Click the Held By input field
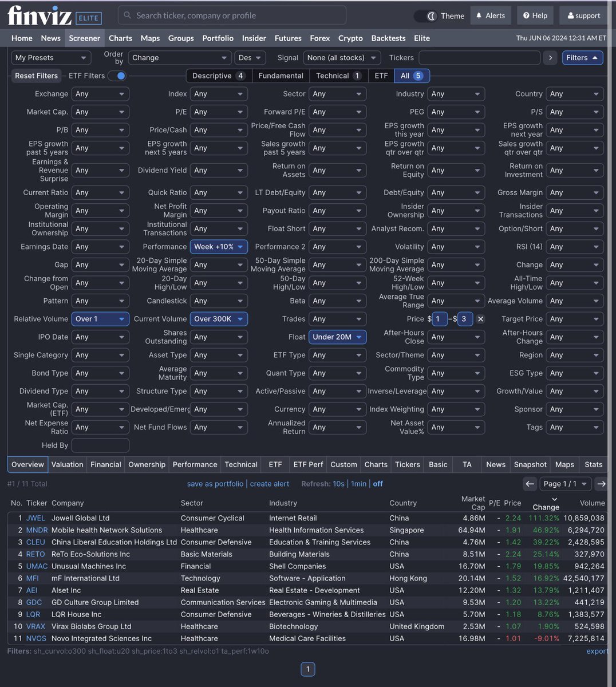The height and width of the screenshot is (687, 616). pyautogui.click(x=100, y=445)
